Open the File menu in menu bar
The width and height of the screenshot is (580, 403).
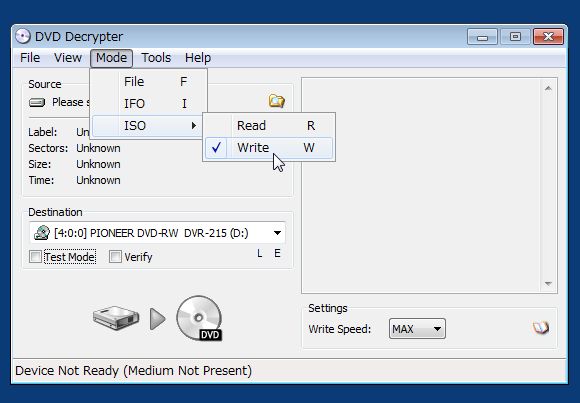pos(30,58)
